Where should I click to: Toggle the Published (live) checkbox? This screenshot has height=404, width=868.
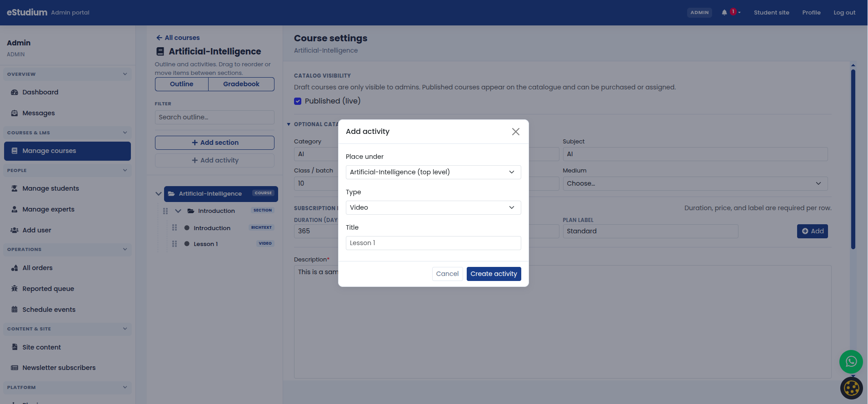[x=298, y=101]
